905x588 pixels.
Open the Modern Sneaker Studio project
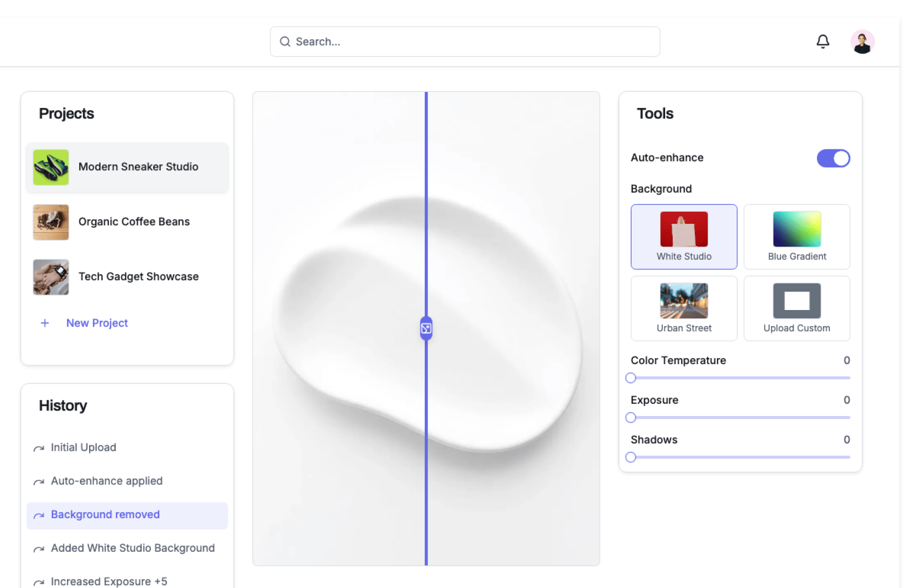[x=127, y=167]
